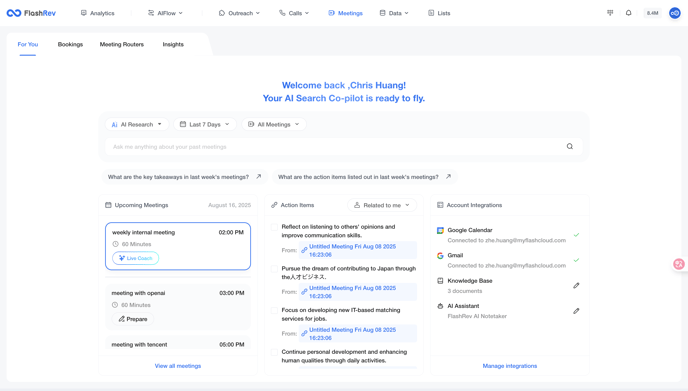Click Manage integrations link

[x=509, y=366]
